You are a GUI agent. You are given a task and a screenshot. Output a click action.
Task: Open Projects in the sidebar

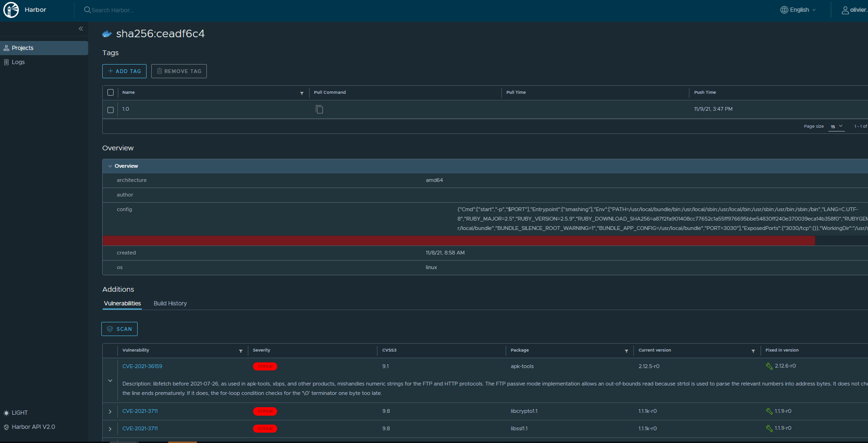click(x=44, y=48)
